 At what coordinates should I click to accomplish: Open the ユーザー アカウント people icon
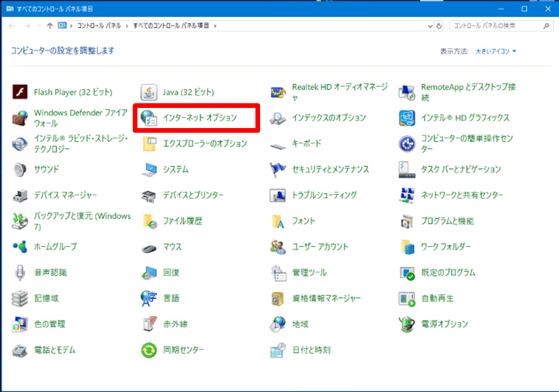click(x=278, y=247)
